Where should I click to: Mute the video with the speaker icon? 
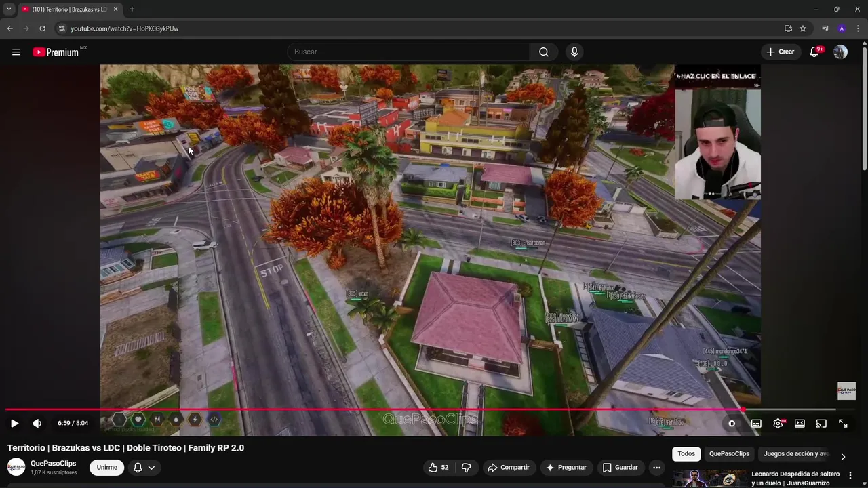click(x=37, y=424)
